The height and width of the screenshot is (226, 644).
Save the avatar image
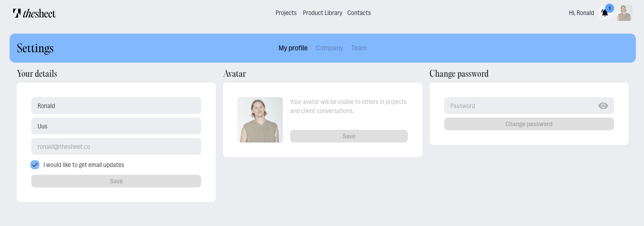pos(349,136)
